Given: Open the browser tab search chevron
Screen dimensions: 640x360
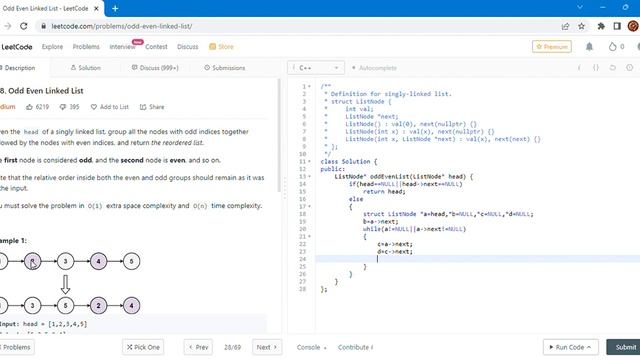Looking at the screenshot, I should tap(580, 7).
